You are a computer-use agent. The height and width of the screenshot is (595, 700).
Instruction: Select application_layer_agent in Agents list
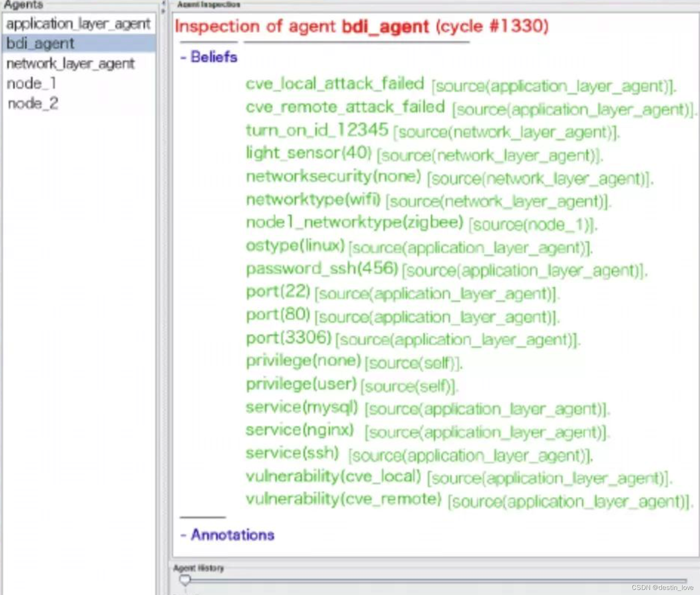tap(78, 24)
